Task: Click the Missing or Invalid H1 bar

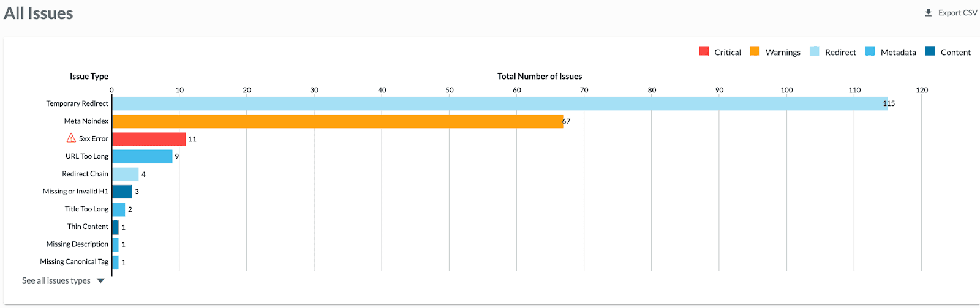Action: [x=122, y=192]
